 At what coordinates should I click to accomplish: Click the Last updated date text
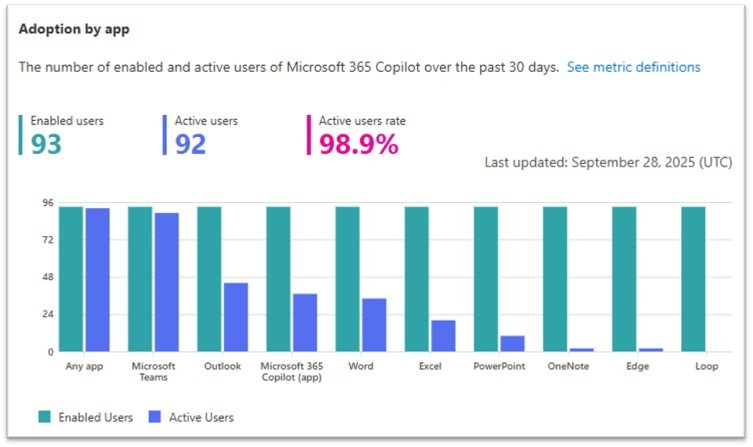(x=608, y=161)
